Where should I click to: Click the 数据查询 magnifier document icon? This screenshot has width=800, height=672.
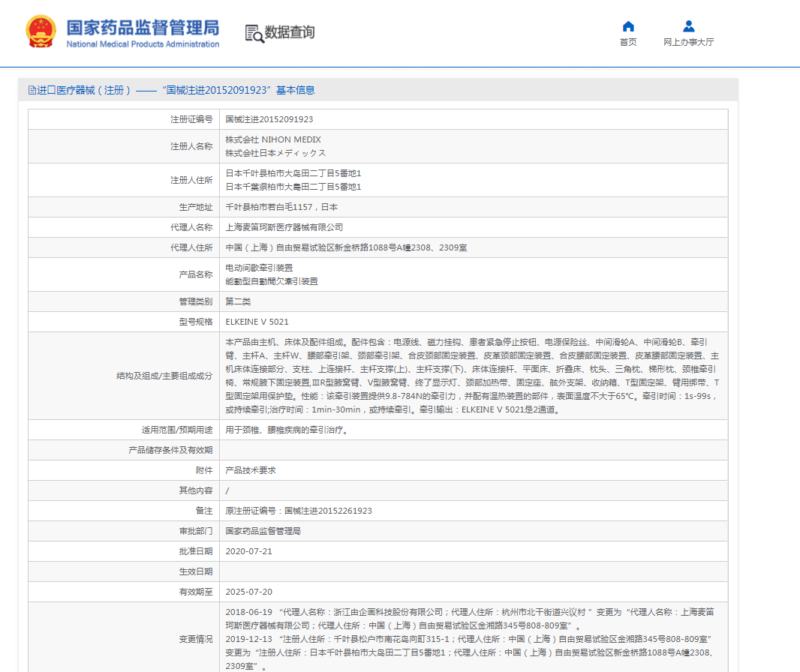[254, 33]
